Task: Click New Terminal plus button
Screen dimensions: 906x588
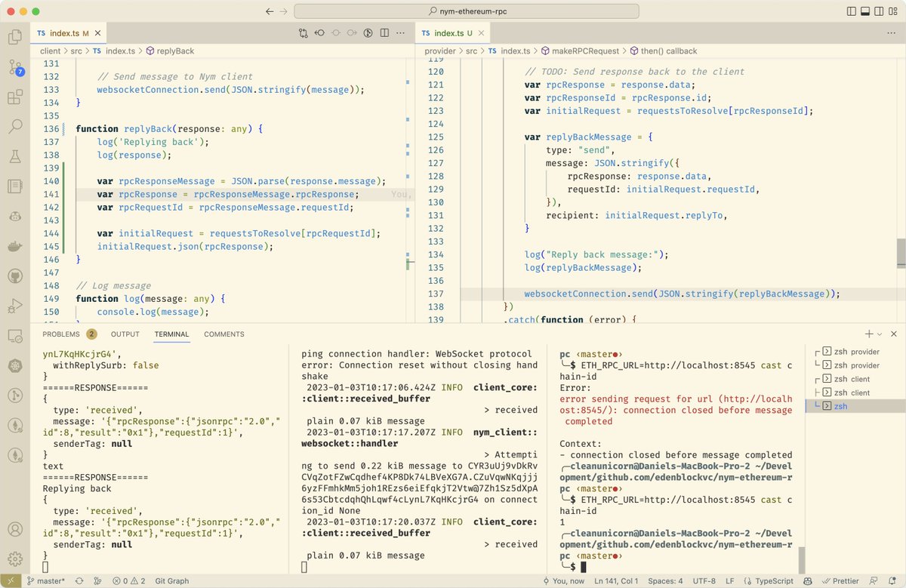Action: pos(869,334)
